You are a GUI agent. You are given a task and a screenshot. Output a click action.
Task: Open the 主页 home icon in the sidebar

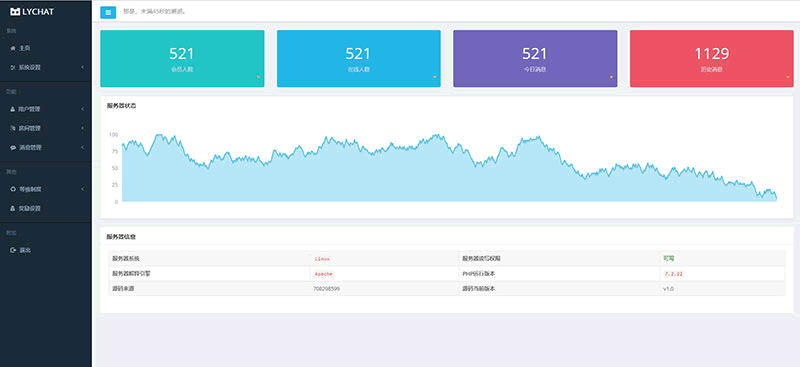point(13,48)
